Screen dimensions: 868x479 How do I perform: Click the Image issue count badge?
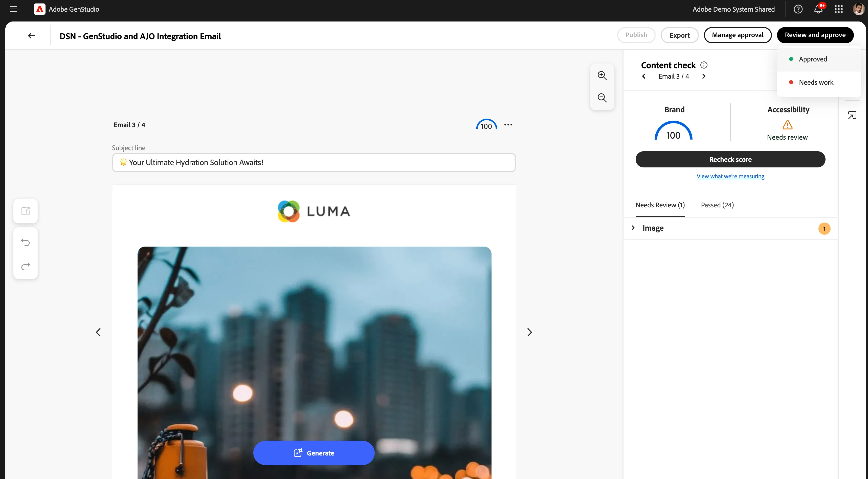coord(824,229)
